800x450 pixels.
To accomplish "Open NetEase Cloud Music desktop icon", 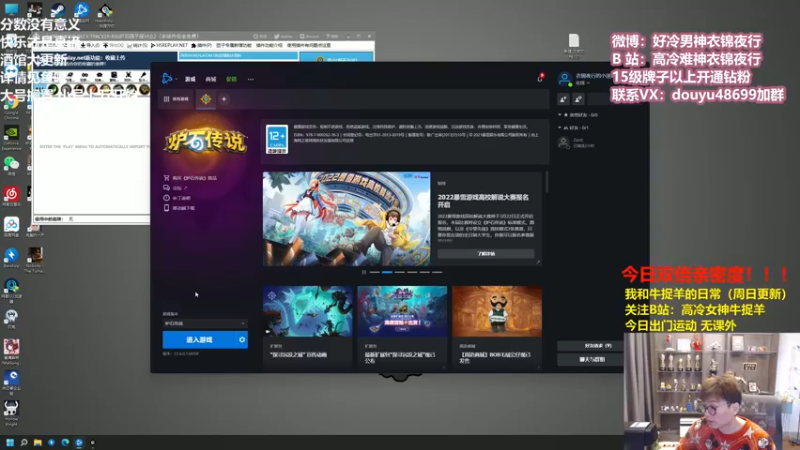I will [11, 196].
